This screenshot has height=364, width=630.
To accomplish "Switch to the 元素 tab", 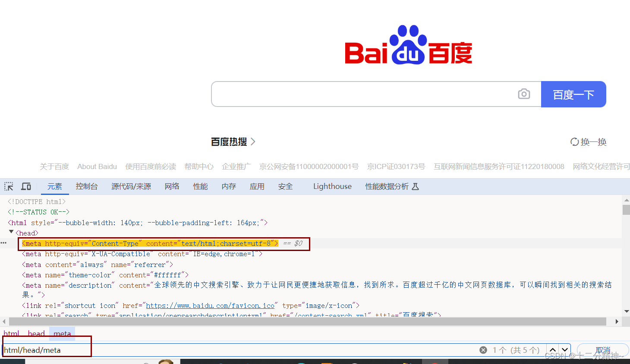I will [x=55, y=186].
